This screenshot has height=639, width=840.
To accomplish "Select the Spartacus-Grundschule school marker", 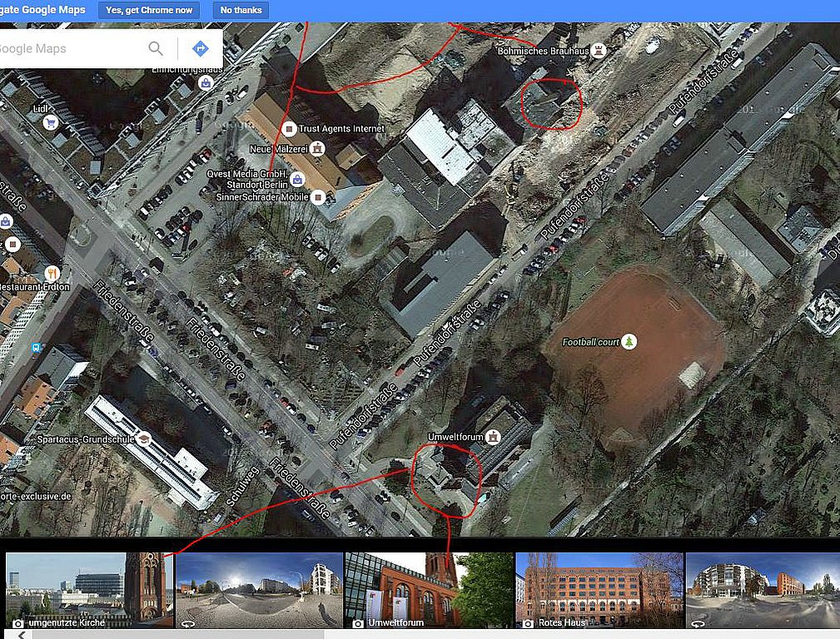I will (x=143, y=439).
